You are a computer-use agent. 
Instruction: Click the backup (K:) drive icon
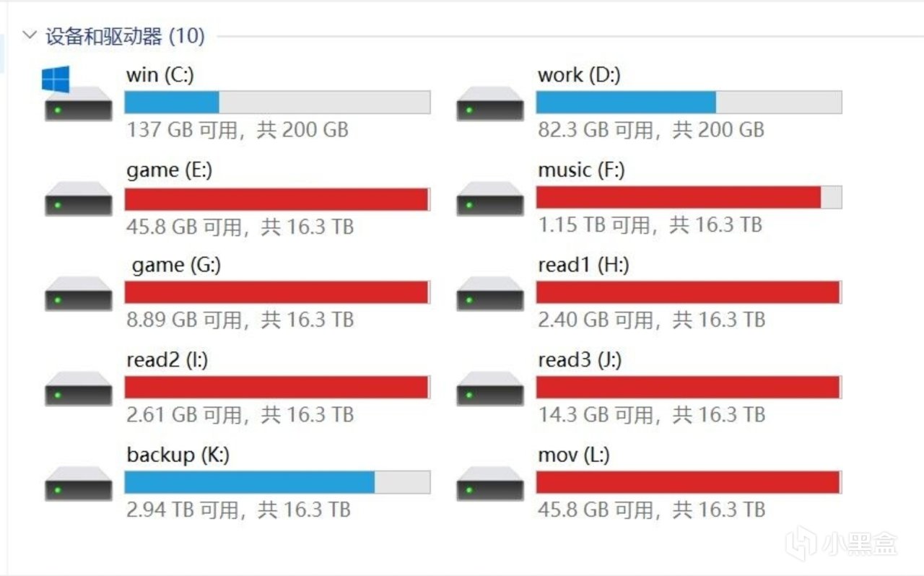point(78,484)
